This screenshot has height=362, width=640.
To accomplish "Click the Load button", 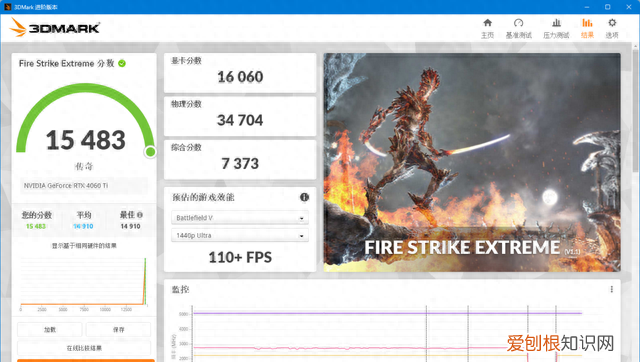I will [49, 329].
